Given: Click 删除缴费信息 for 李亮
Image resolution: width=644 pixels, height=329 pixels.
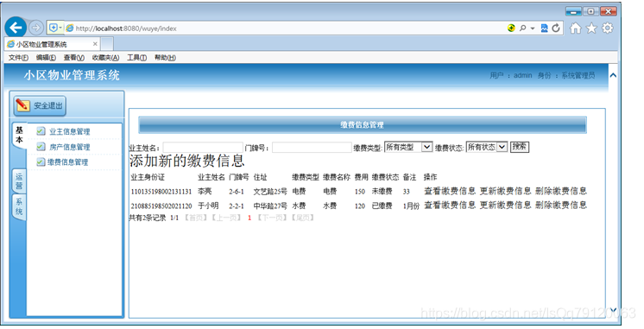Looking at the screenshot, I should pyautogui.click(x=561, y=191).
